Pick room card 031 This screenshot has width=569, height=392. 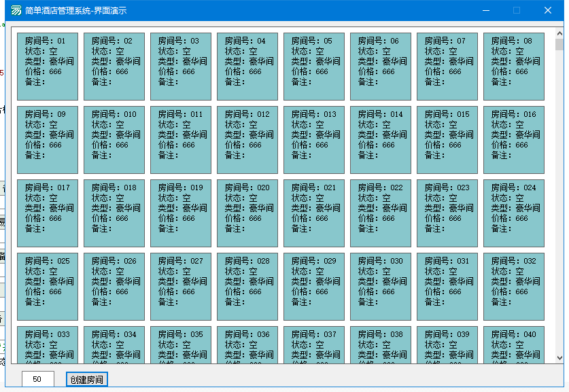point(447,287)
